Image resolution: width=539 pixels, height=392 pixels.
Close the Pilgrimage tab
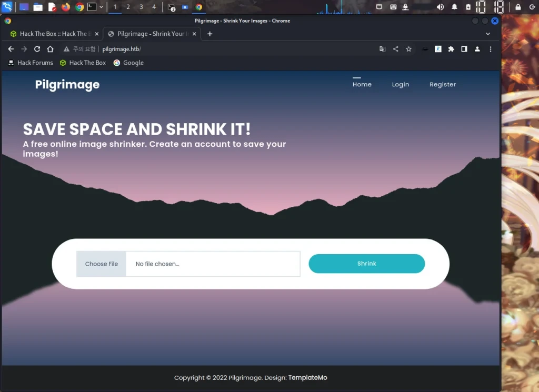coord(194,34)
